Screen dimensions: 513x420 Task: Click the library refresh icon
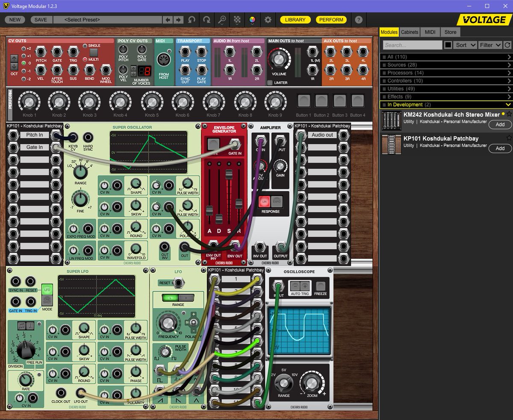coord(507,45)
